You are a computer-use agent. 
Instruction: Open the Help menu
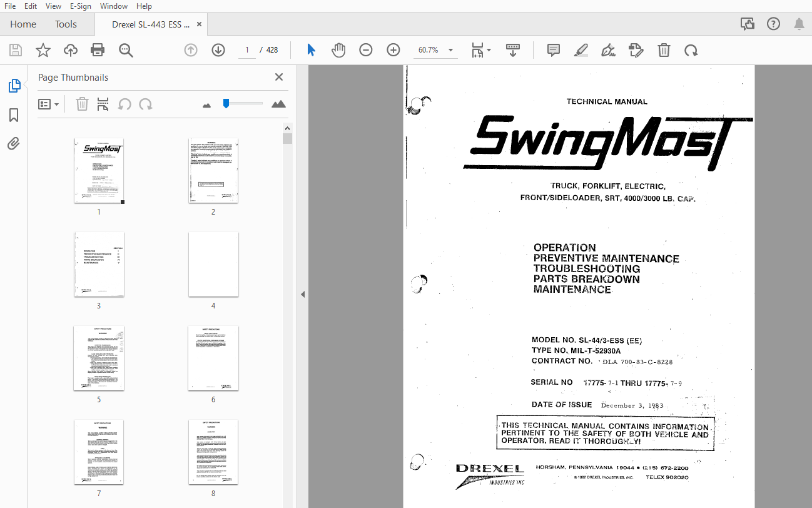pyautogui.click(x=144, y=6)
